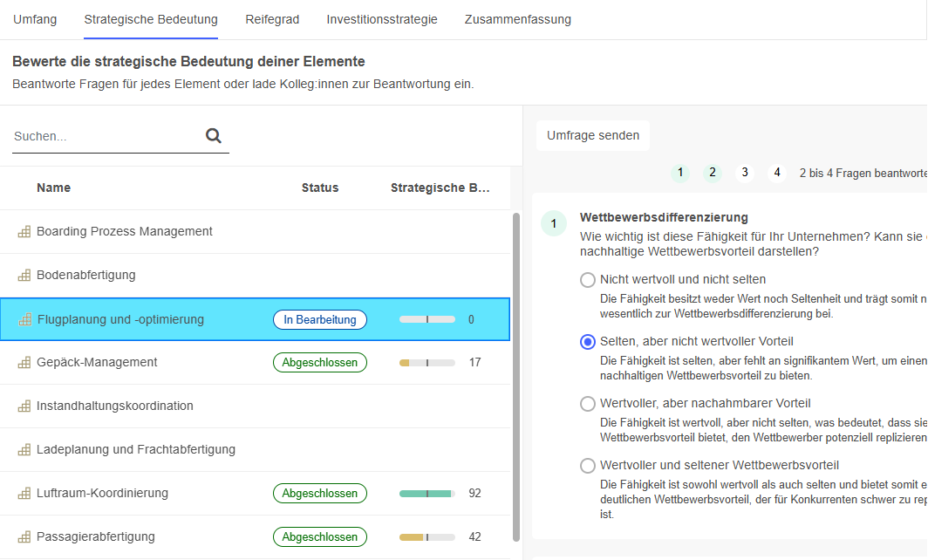This screenshot has width=928, height=560.
Task: Switch to the Zusammenfassung tab
Action: coord(517,18)
